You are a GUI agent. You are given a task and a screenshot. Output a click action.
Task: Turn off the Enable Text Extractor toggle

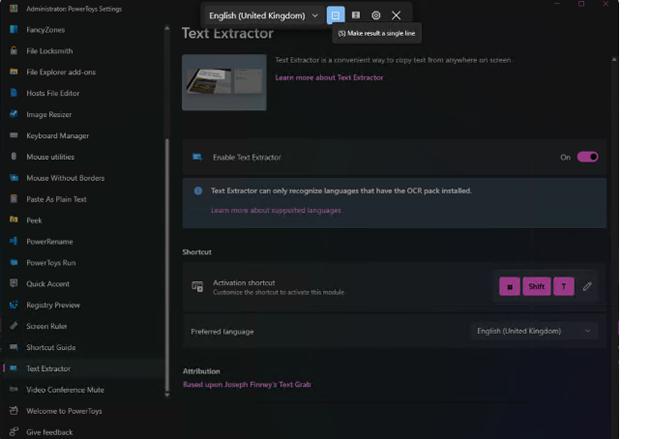pyautogui.click(x=587, y=157)
